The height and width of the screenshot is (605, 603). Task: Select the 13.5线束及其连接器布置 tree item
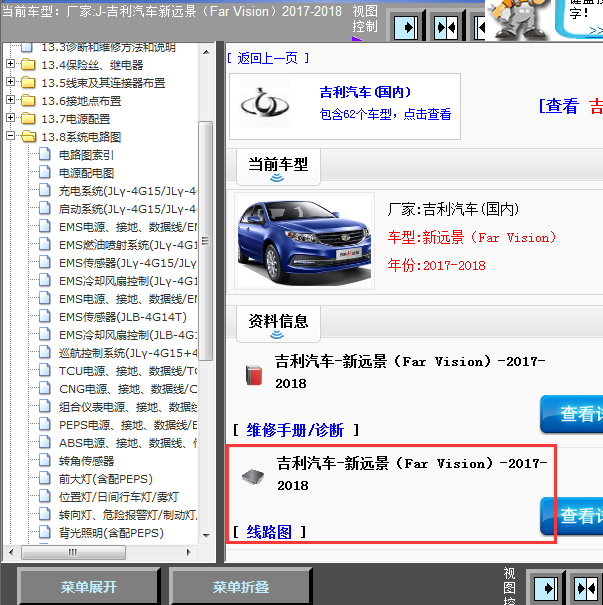point(103,83)
